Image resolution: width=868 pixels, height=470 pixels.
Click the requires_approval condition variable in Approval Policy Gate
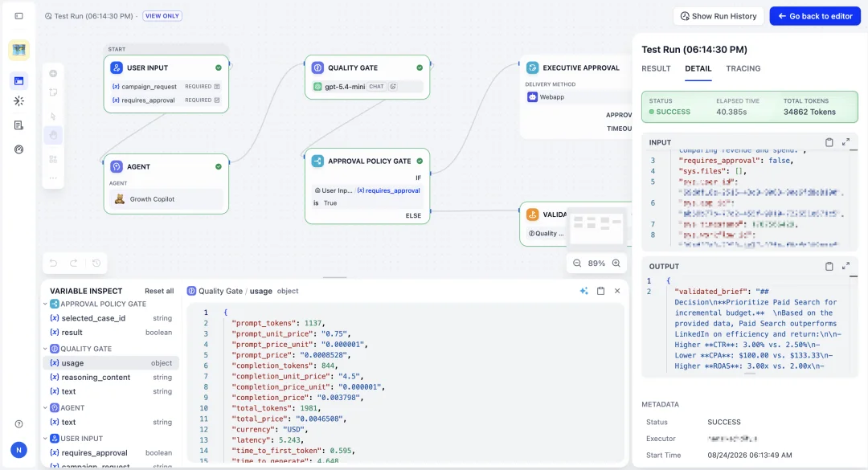(388, 190)
